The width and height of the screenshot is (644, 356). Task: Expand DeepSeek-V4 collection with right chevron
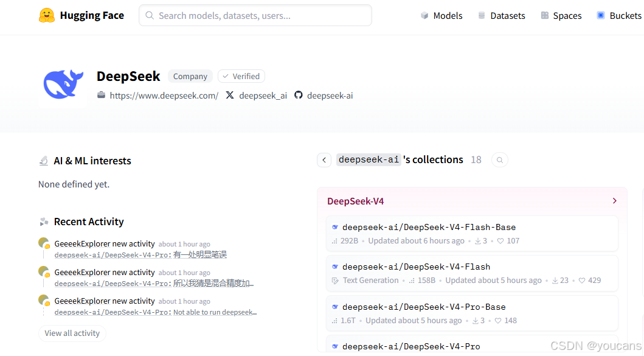click(614, 201)
